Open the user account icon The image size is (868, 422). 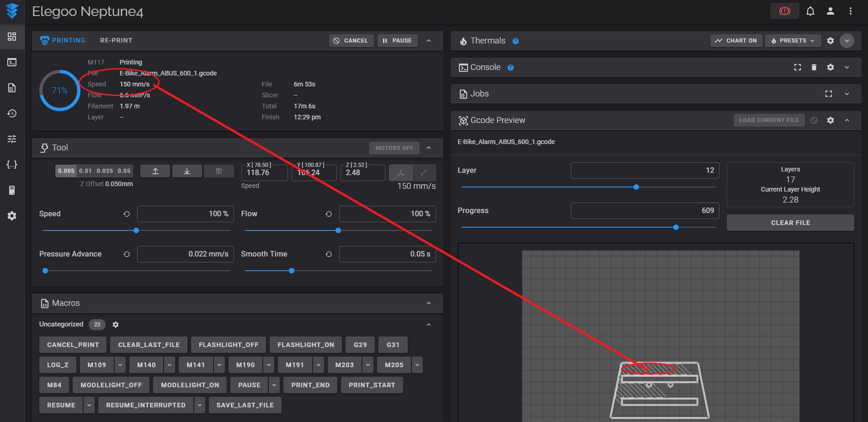pyautogui.click(x=831, y=11)
